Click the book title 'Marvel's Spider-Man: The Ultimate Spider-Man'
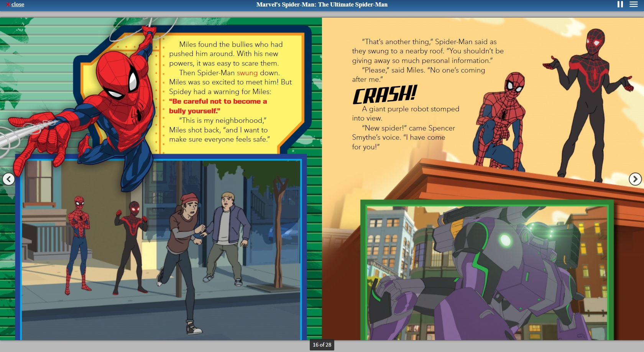 322,5
